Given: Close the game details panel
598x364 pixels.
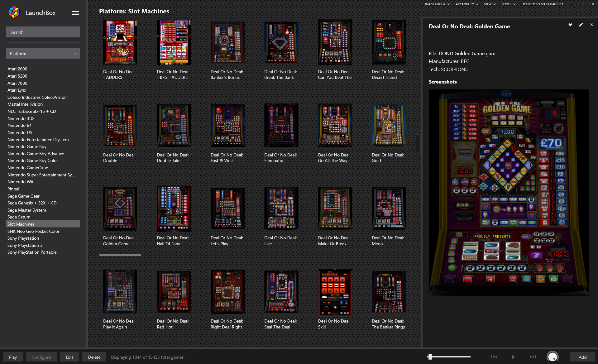Looking at the screenshot, I should pyautogui.click(x=591, y=25).
